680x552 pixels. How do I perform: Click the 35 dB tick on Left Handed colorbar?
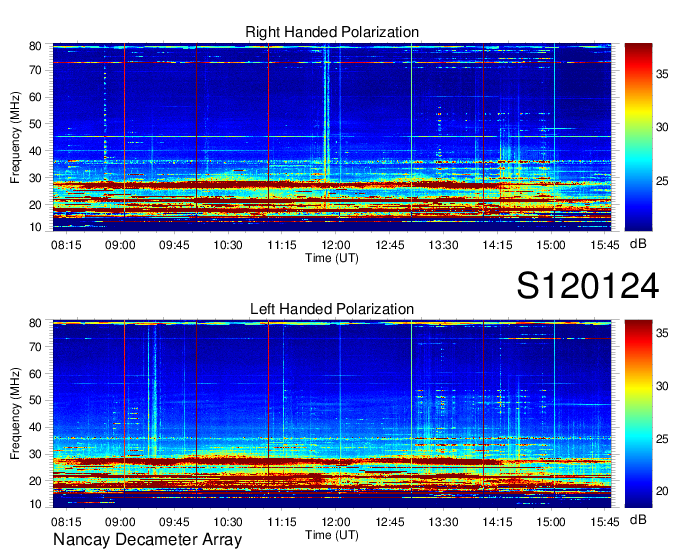(x=662, y=333)
